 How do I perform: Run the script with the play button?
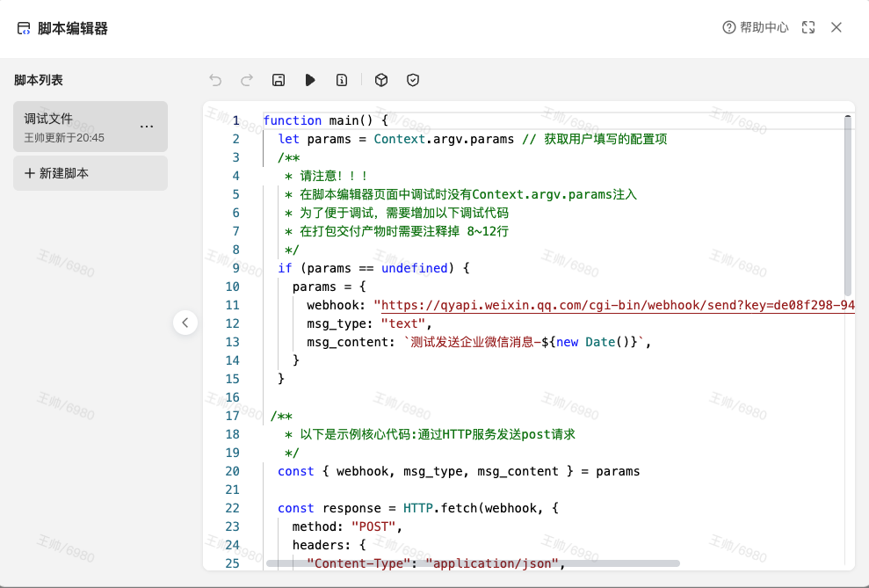[310, 80]
